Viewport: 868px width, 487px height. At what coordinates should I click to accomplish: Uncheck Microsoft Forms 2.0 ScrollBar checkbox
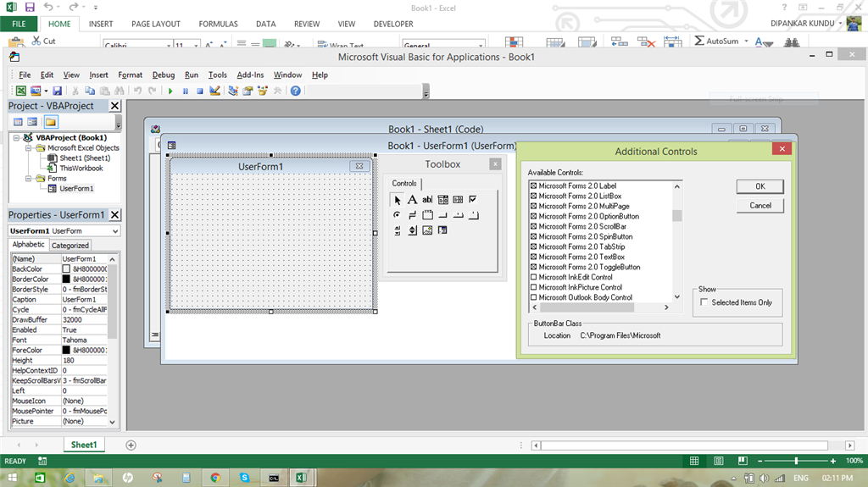click(x=534, y=226)
